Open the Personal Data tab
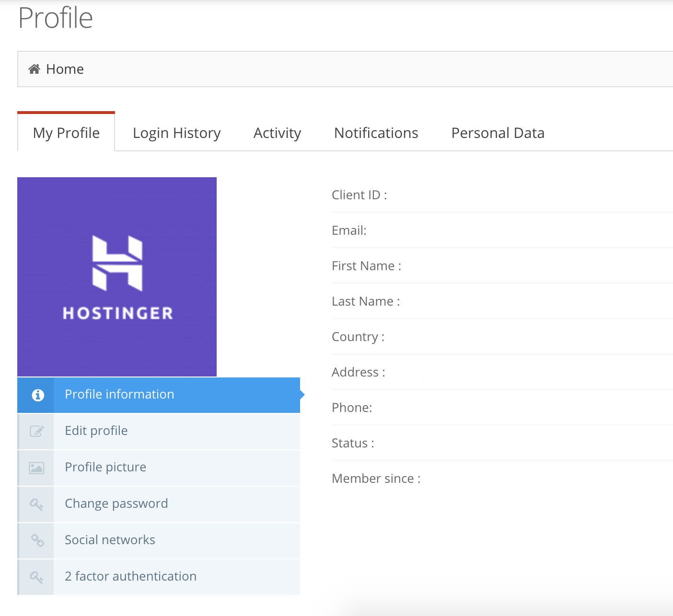The width and height of the screenshot is (673, 616). [x=498, y=133]
